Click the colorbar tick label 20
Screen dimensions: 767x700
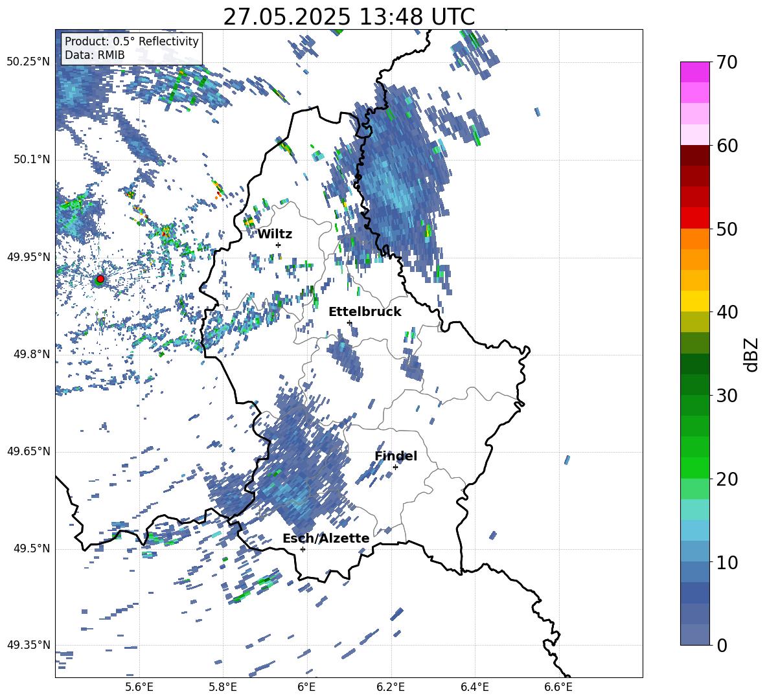click(727, 479)
